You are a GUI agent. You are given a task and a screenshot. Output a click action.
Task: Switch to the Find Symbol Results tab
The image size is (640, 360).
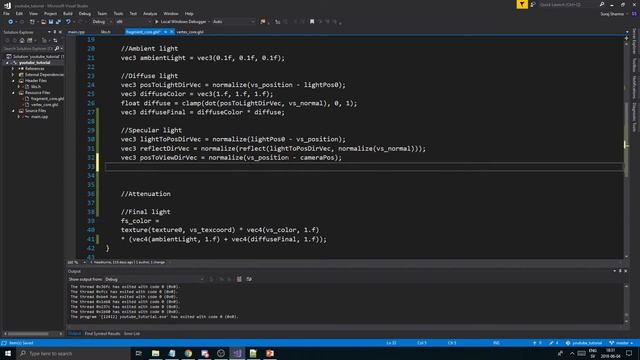coord(102,334)
